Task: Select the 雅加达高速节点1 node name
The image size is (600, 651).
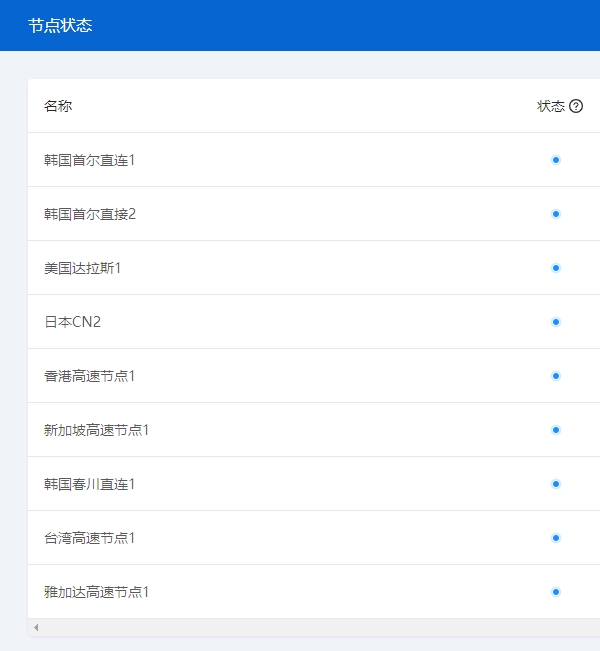Action: 96,592
